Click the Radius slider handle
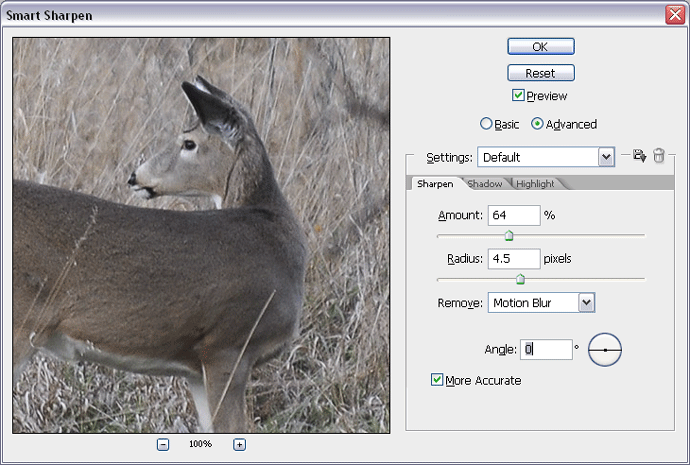The width and height of the screenshot is (690, 465). coord(520,279)
